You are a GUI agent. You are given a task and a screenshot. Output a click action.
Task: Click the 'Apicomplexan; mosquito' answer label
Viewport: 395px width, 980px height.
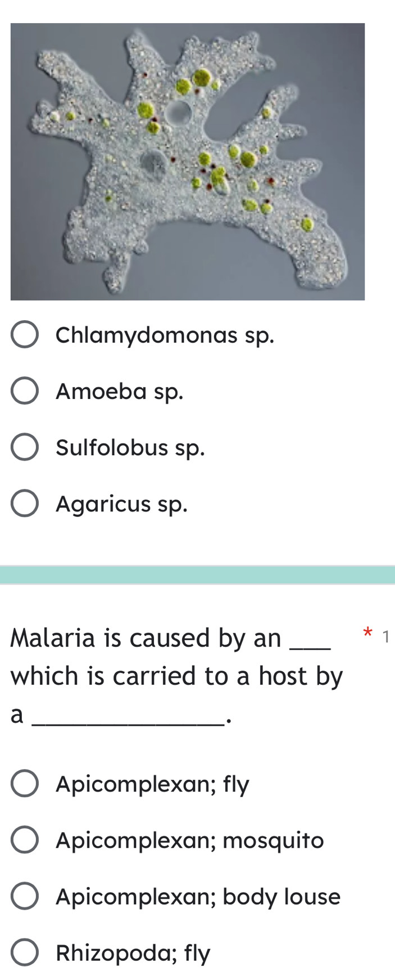coord(190,840)
